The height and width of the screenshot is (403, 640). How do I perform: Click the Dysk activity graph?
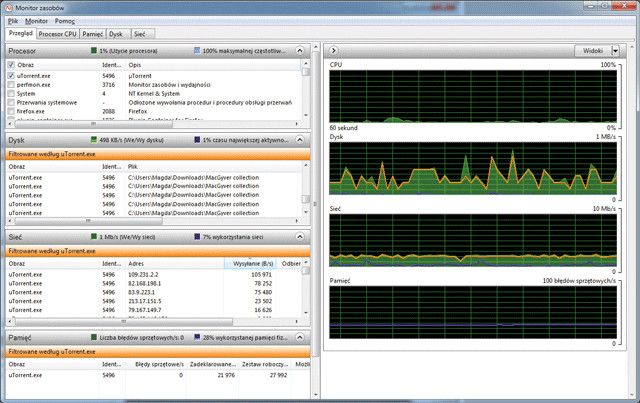tap(473, 168)
